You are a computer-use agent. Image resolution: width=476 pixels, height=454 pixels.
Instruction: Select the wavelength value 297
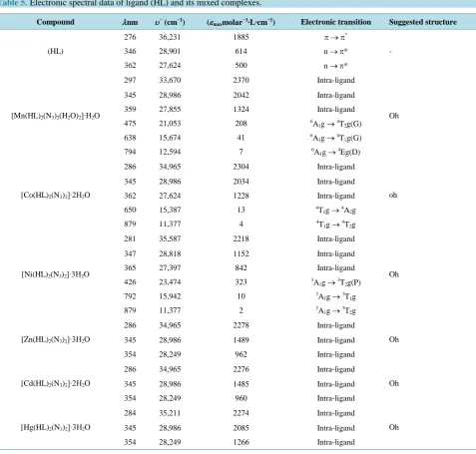130,80
